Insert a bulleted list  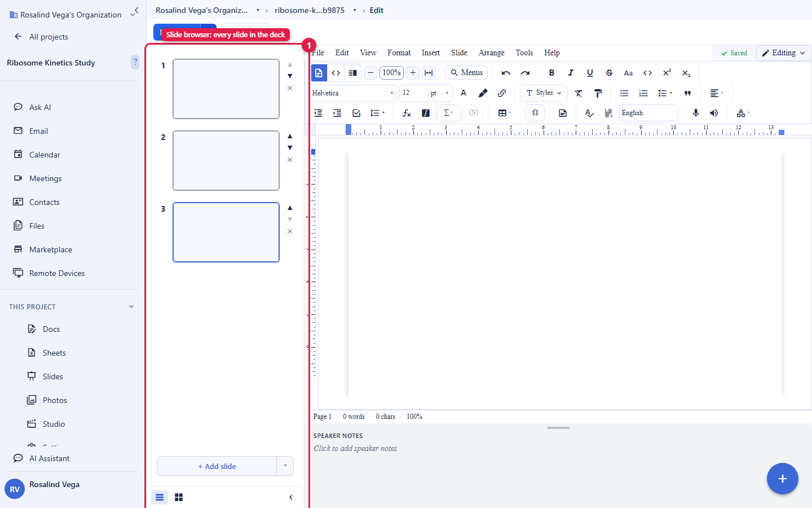click(x=624, y=93)
